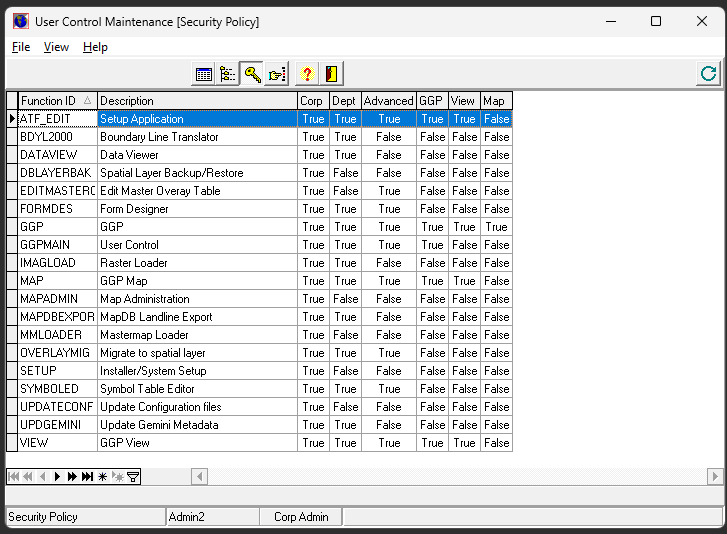Go to next record with single right arrow

pyautogui.click(x=57, y=477)
